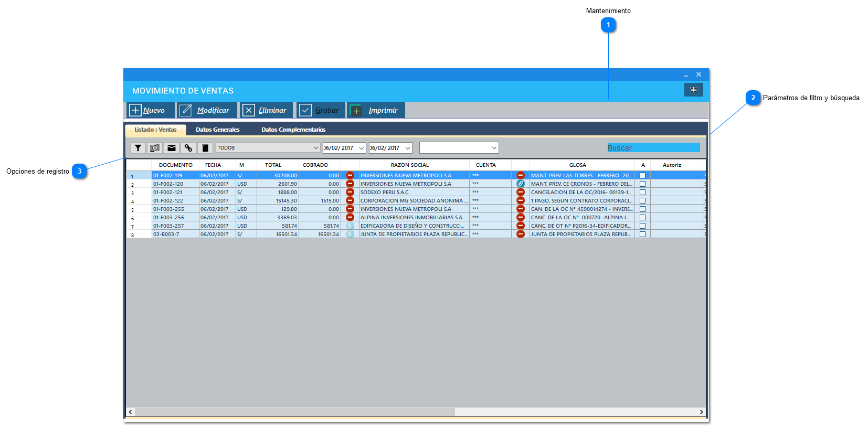Open the empty combo box beside the dates
The width and height of the screenshot is (868, 427).
click(x=459, y=148)
